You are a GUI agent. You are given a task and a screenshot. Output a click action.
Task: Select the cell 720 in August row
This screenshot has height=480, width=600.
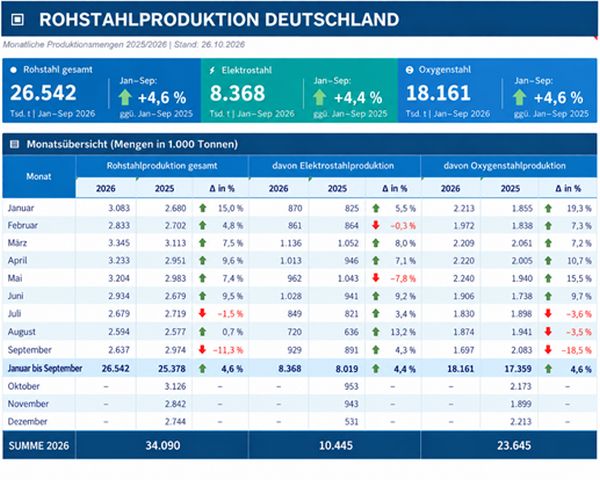294,331
